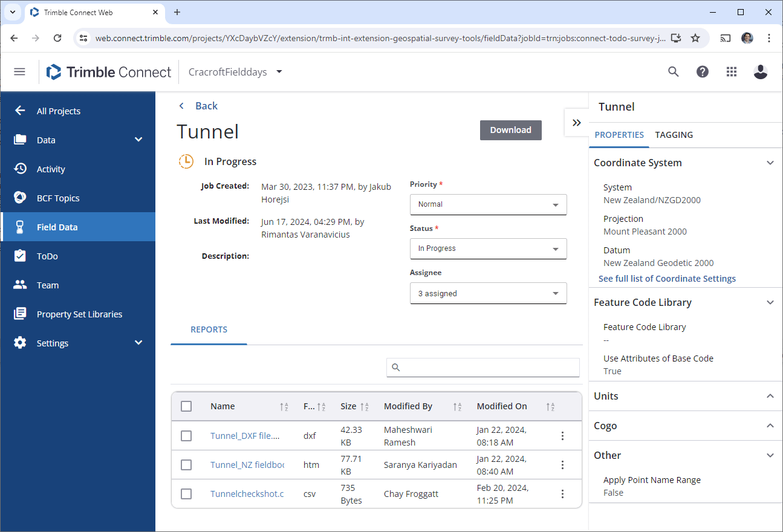Open the Status dropdown showing In Progress
783x532 pixels.
click(x=488, y=248)
